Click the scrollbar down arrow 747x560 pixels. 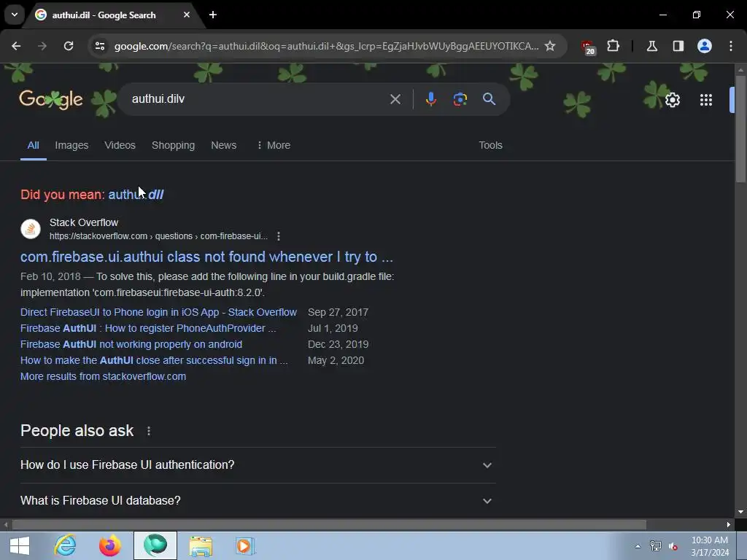(740, 512)
